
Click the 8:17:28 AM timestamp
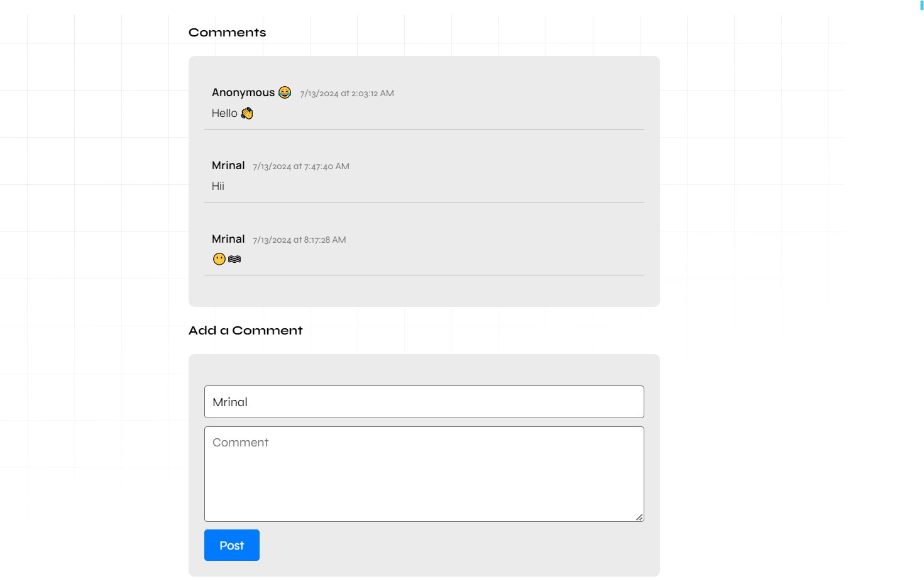tap(299, 240)
